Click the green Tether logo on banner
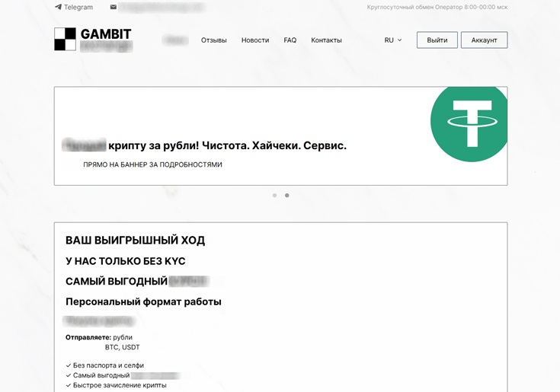560x392 pixels. point(467,123)
